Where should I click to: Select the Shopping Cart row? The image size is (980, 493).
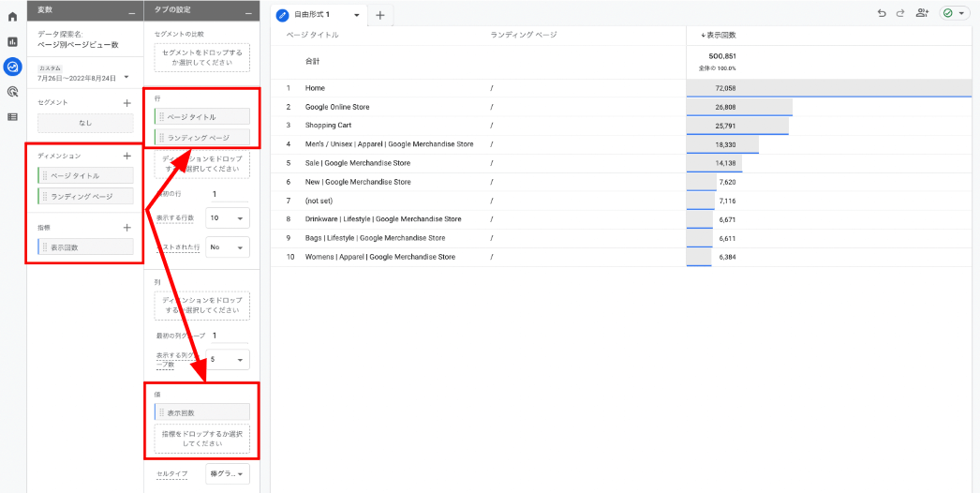point(621,126)
